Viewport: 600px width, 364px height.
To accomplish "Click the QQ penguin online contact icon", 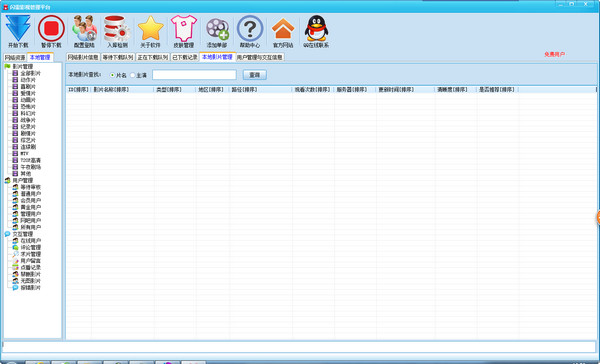I will tap(316, 28).
